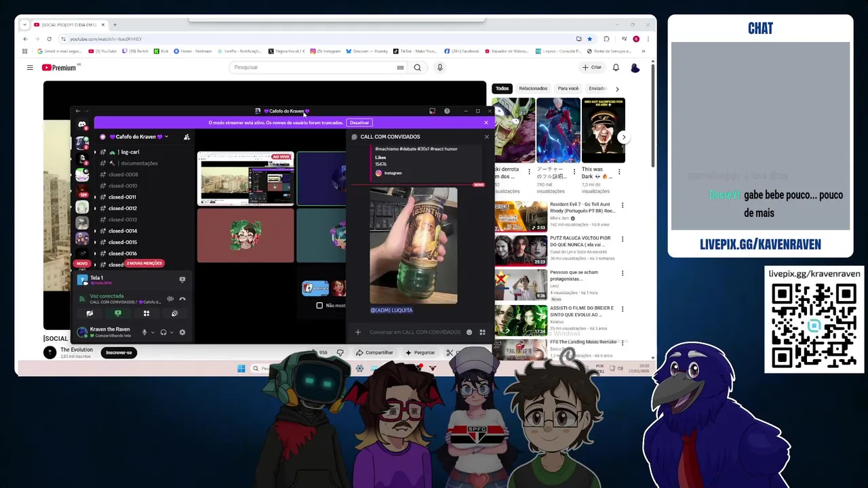Open the Discord members/invite people icon
Screen dimensions: 868x488
(186, 137)
